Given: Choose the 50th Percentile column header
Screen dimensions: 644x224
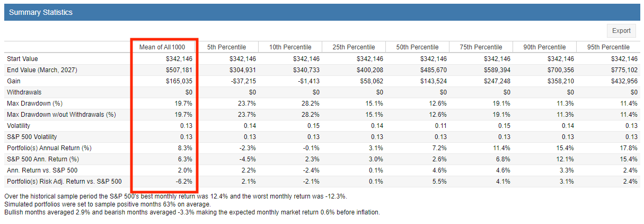Looking at the screenshot, I should tap(417, 47).
